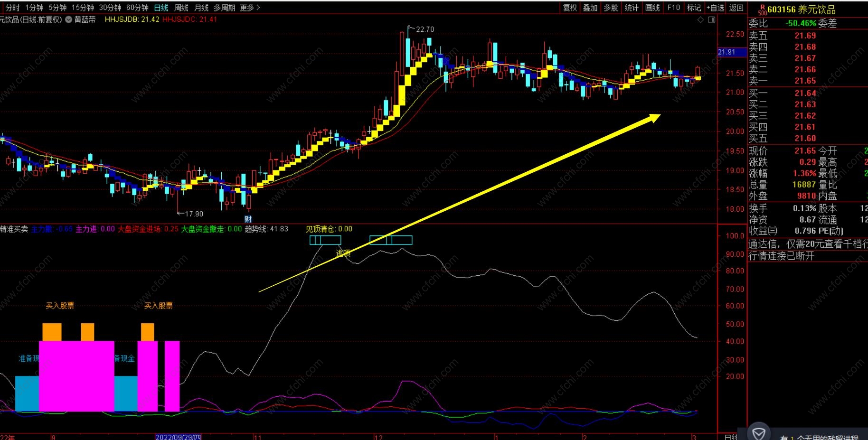Image resolution: width=868 pixels, height=440 pixels.
Task: Click the 总量 value 16887
Action: point(804,185)
